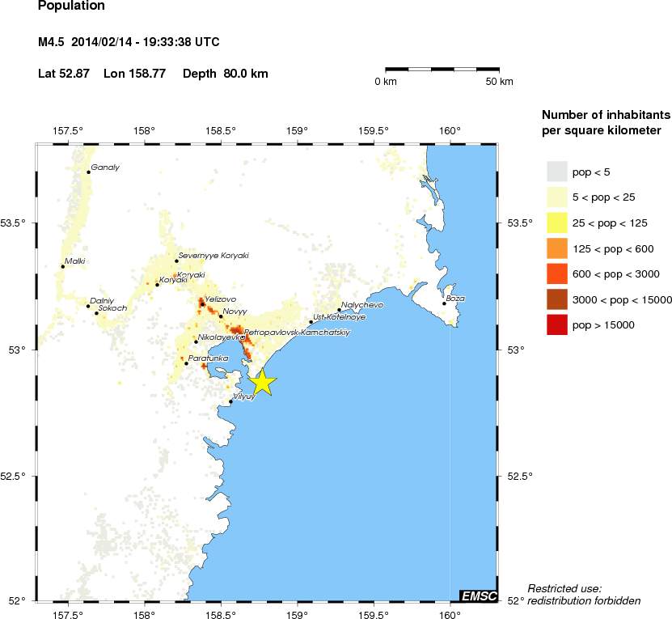The width and height of the screenshot is (672, 619).
Task: Select the Malki location dot
Action: [62, 266]
